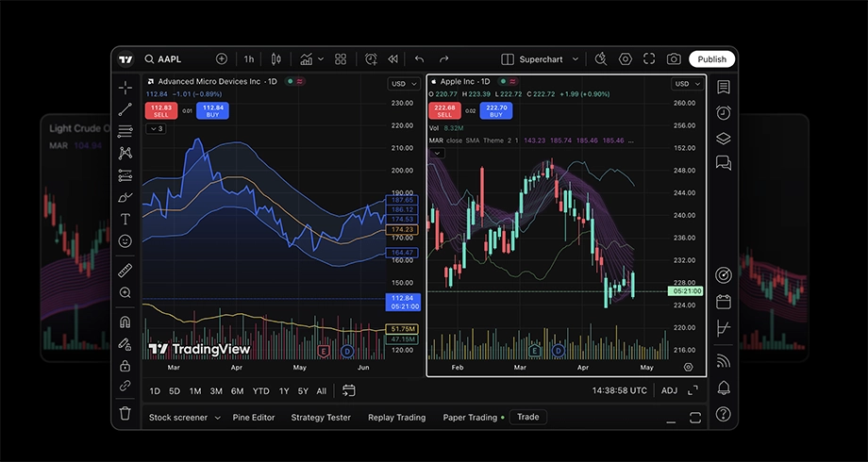Select the 6M time range

click(x=238, y=391)
